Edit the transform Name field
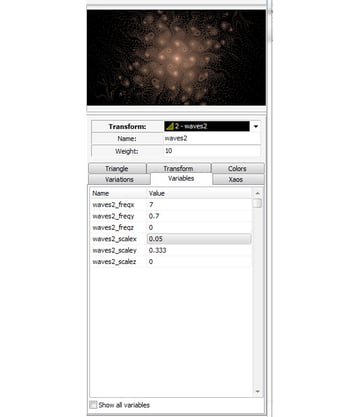Screen dimensions: 360x417 pyautogui.click(x=212, y=139)
